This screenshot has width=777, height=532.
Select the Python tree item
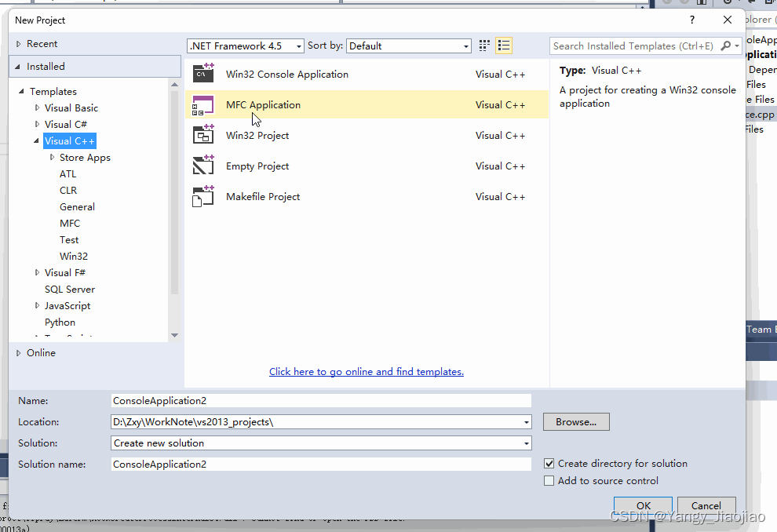click(x=60, y=322)
